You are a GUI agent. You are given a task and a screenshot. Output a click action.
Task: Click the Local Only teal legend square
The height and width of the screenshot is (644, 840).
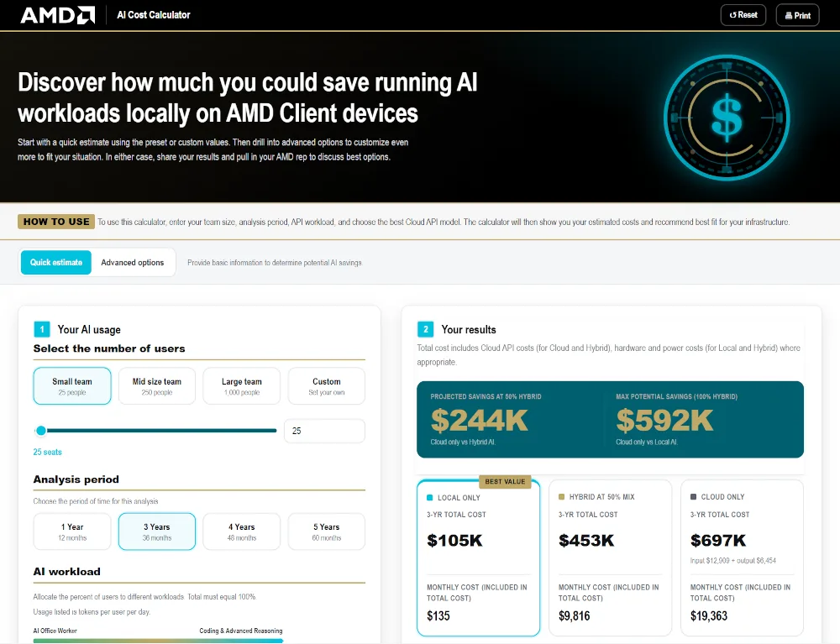click(429, 498)
